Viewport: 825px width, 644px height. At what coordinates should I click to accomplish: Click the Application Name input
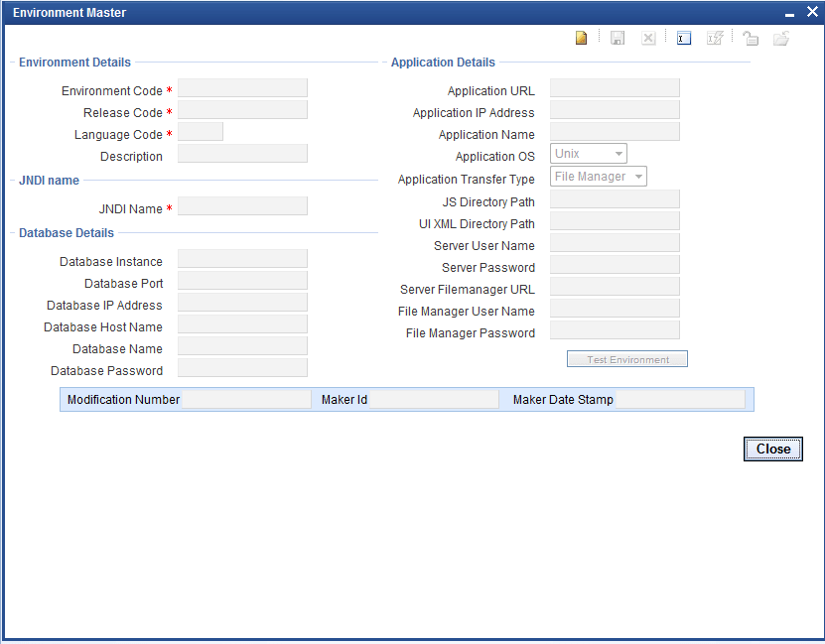click(x=616, y=132)
